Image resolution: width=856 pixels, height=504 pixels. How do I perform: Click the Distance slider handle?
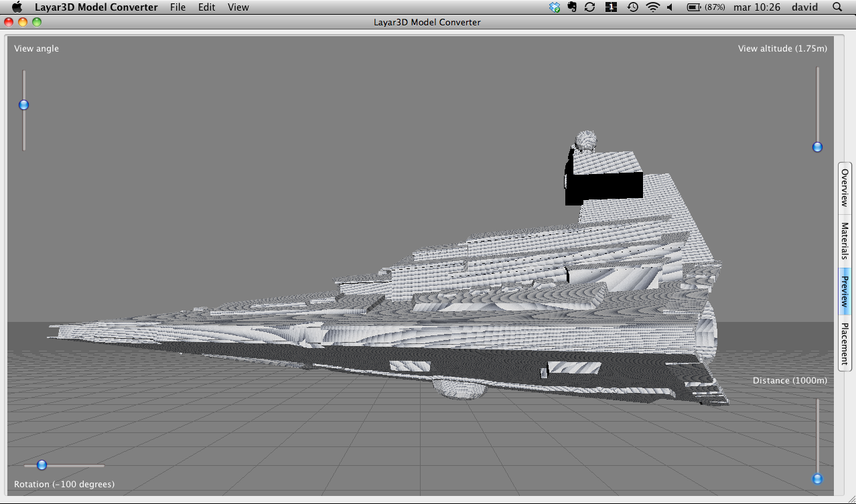817,479
